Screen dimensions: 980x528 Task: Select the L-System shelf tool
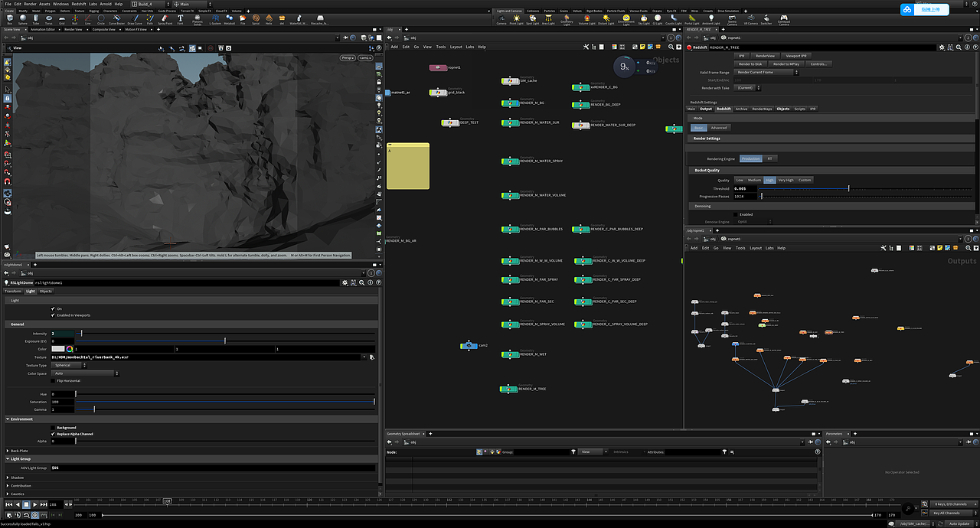[x=214, y=19]
